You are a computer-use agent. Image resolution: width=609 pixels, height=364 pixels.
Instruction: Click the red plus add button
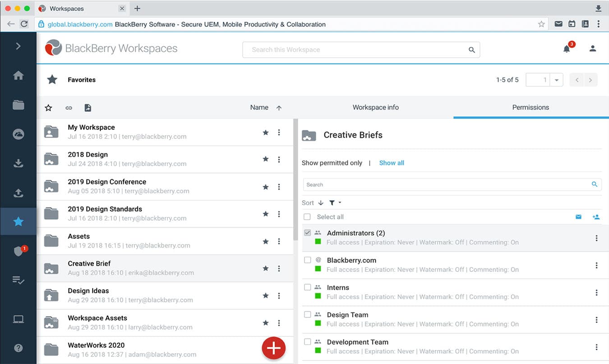click(274, 348)
